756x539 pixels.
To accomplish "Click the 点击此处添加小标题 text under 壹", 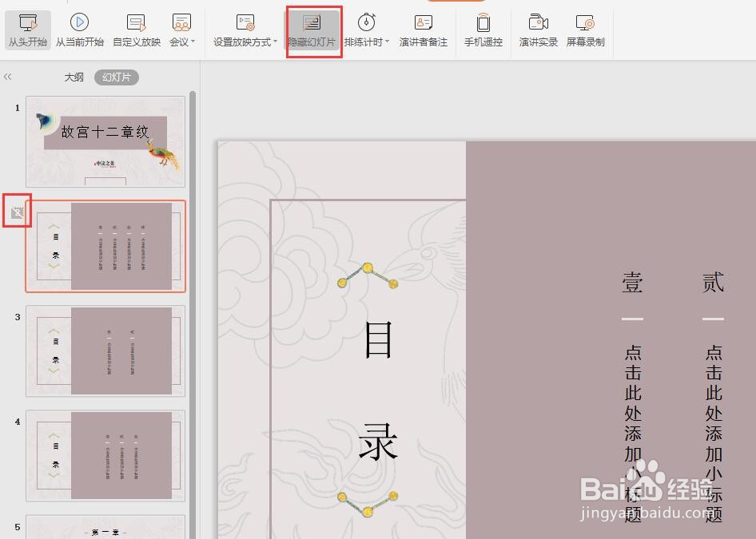I will coord(633,434).
